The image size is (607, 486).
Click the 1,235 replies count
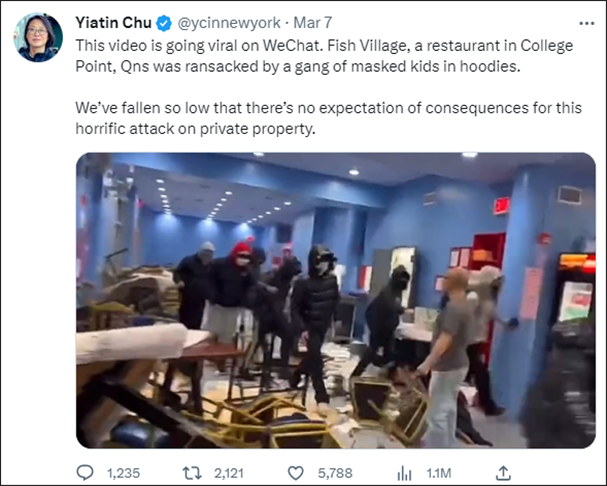click(x=123, y=473)
